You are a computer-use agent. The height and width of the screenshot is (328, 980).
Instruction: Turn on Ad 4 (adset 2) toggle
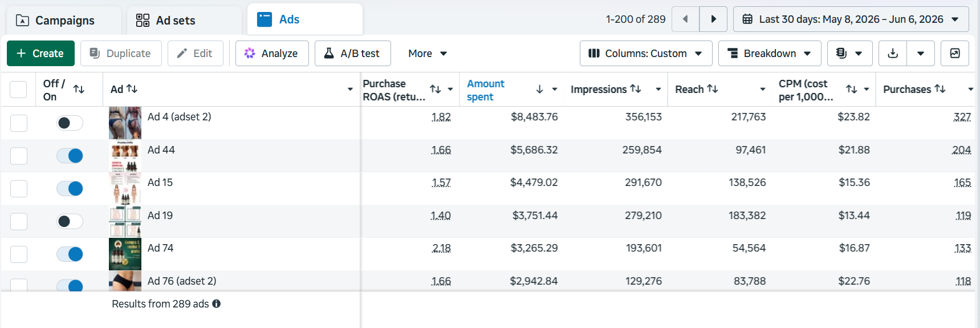click(x=70, y=123)
